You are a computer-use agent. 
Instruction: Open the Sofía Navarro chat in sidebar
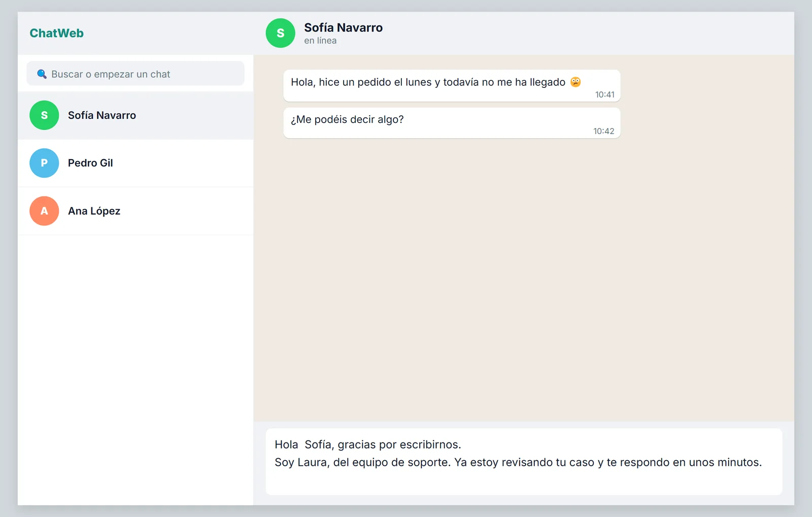[136, 115]
